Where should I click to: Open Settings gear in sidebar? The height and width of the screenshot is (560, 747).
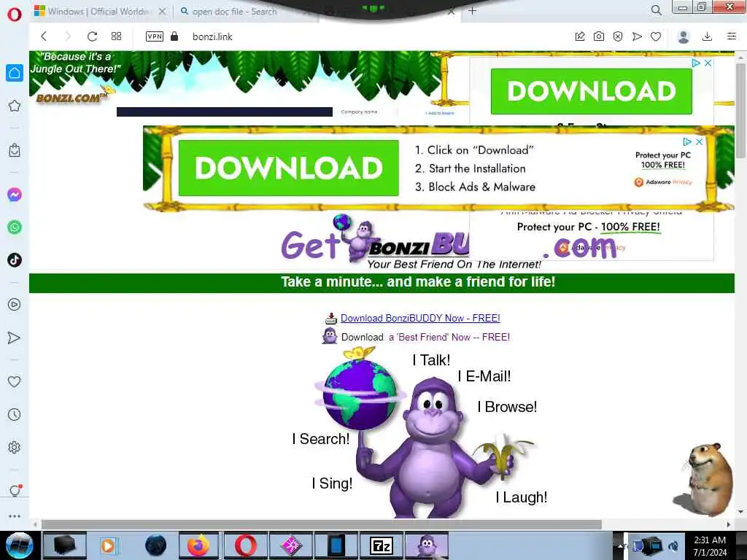(x=15, y=447)
